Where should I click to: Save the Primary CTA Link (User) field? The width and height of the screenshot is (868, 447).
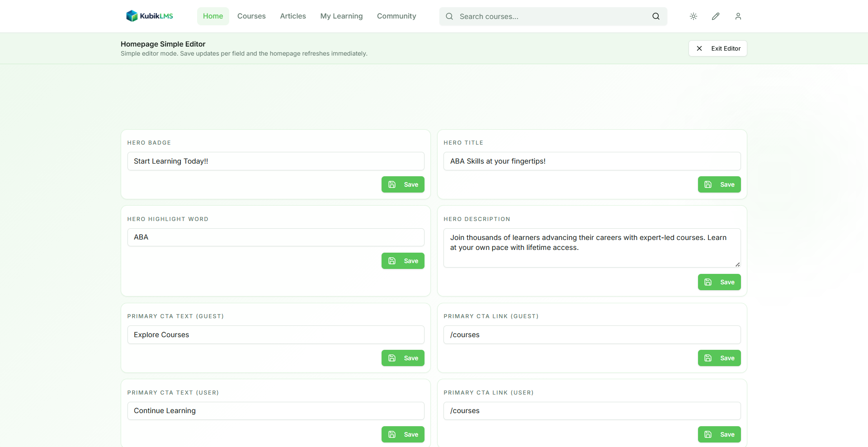pyautogui.click(x=719, y=434)
